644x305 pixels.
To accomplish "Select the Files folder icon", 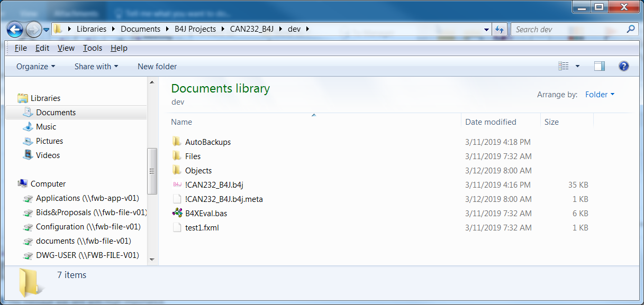I will (x=177, y=156).
